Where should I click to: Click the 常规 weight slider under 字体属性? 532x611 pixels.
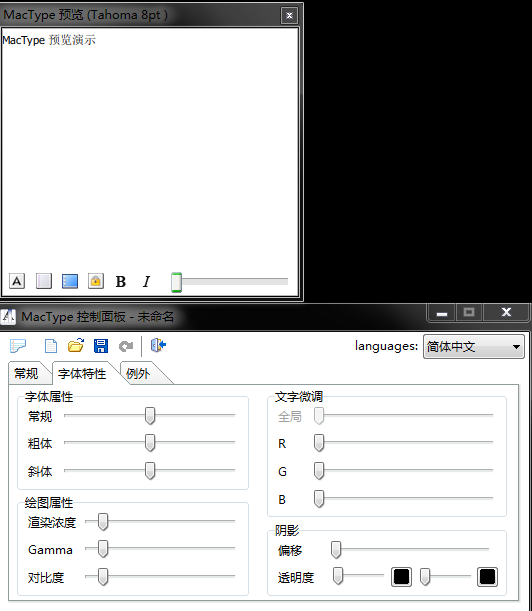[150, 416]
